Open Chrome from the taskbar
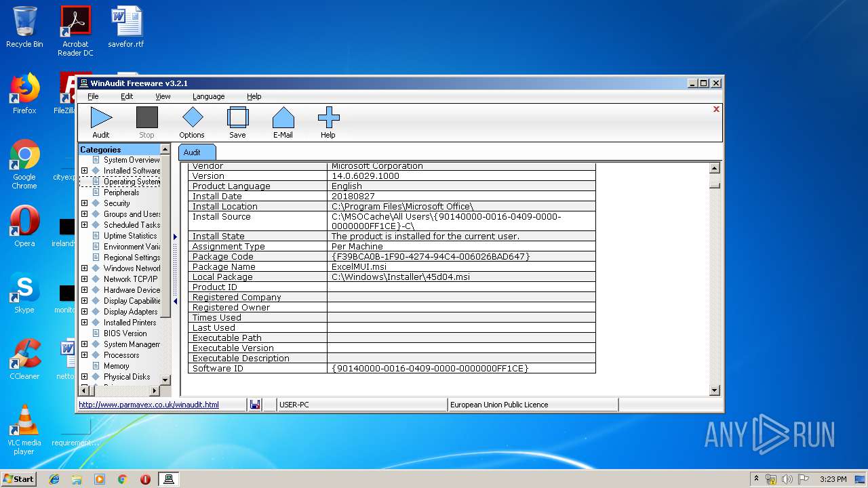This screenshot has height=488, width=868. pyautogui.click(x=123, y=479)
